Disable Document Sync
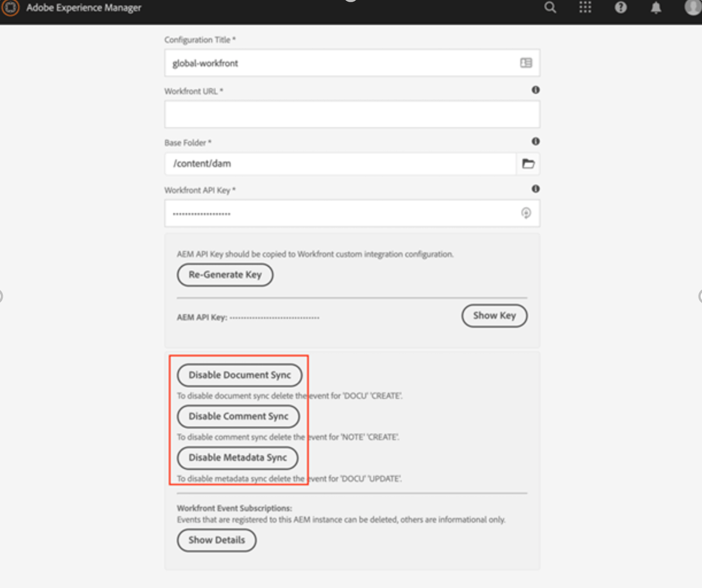 click(x=239, y=375)
